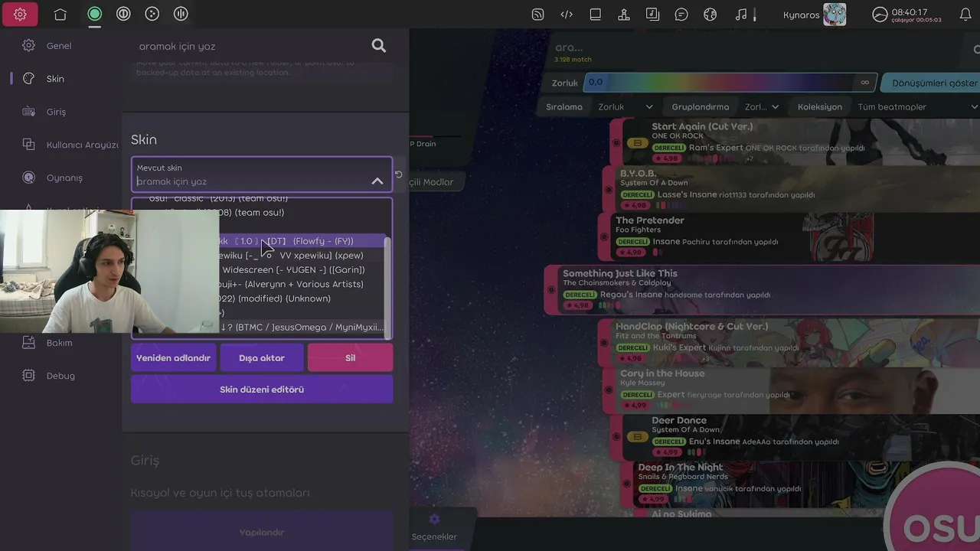This screenshot has width=980, height=551.
Task: Open the chat bubble icon
Action: (681, 15)
